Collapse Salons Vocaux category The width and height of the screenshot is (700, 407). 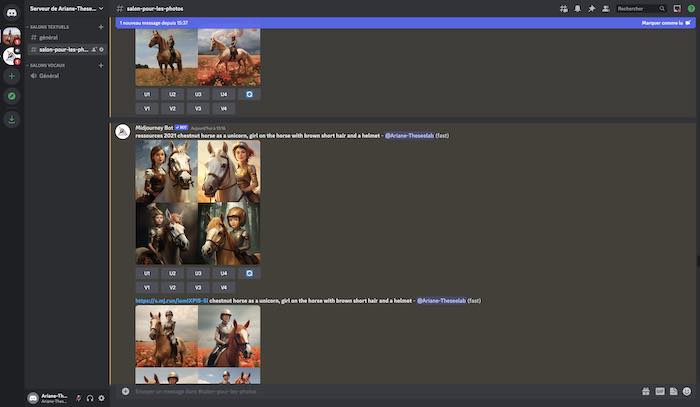(x=46, y=65)
